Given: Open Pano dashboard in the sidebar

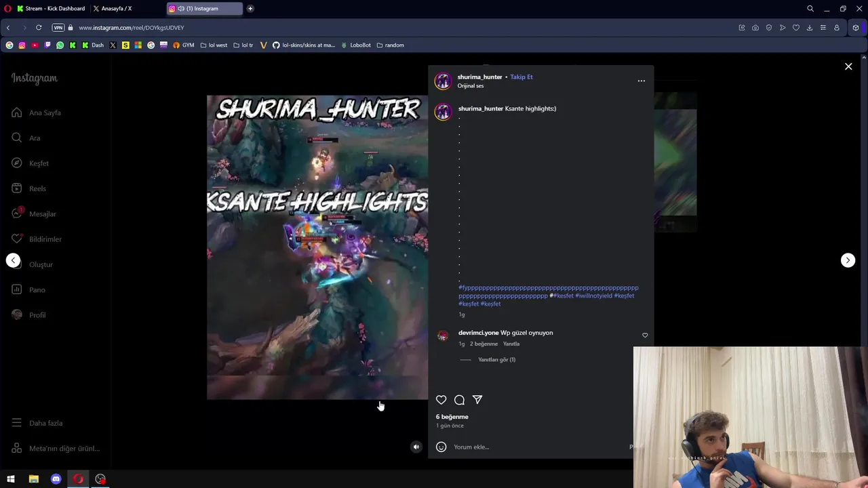Looking at the screenshot, I should point(28,289).
